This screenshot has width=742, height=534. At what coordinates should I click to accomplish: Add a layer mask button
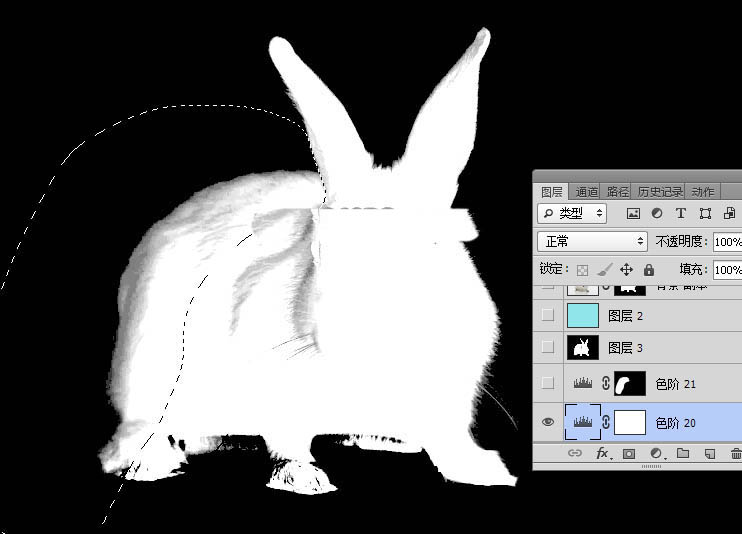click(629, 454)
